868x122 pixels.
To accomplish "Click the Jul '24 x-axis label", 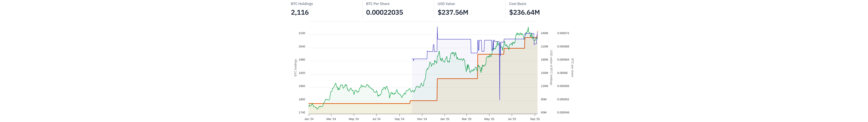I will tap(376, 119).
